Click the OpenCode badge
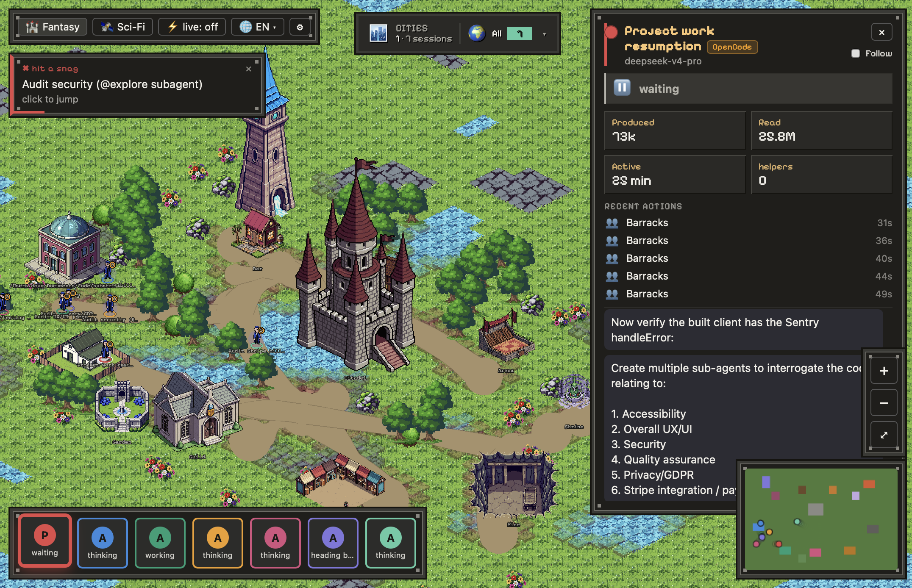Image resolution: width=912 pixels, height=588 pixels. (x=732, y=47)
